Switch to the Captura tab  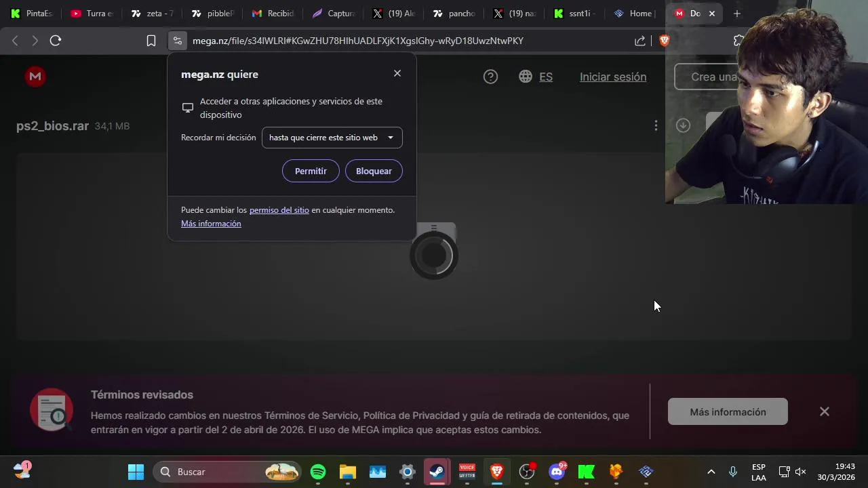(333, 14)
